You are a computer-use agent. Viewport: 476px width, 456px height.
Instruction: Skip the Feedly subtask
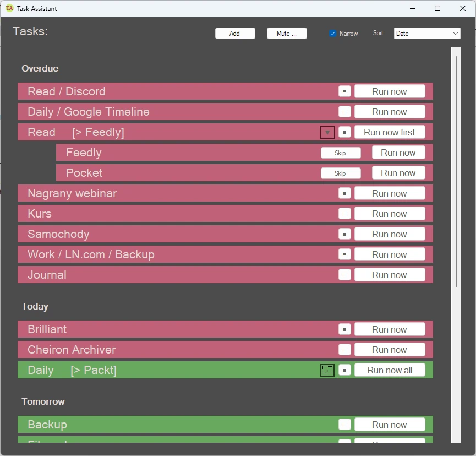(341, 153)
